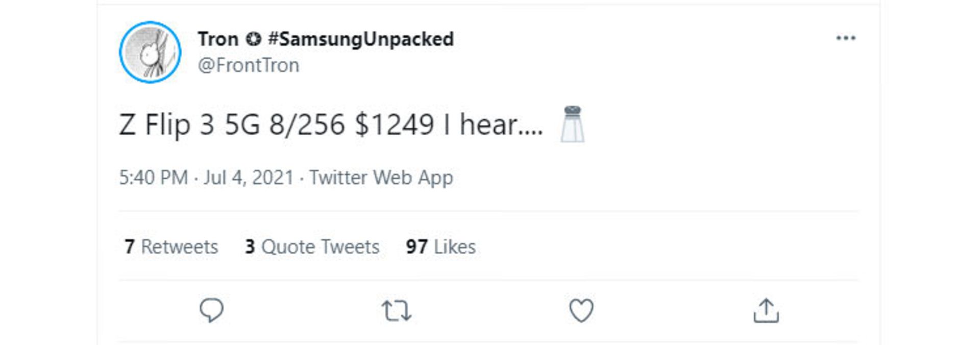980x345 pixels.
Task: Open the retweet menu icon
Action: [x=397, y=310]
